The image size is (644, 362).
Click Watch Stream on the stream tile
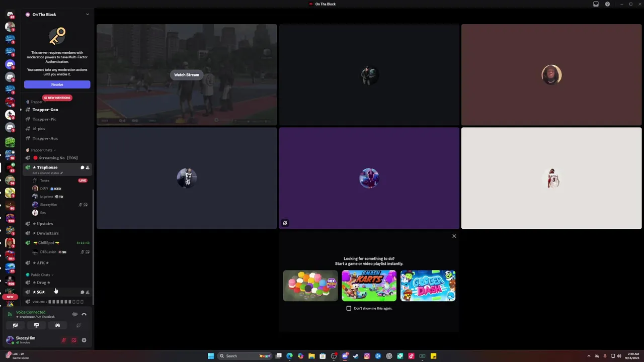187,75
